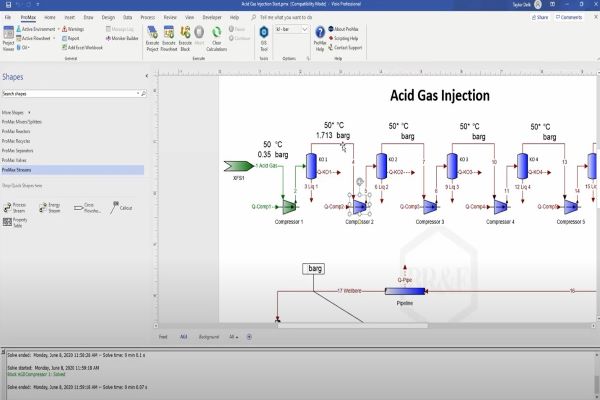The height and width of the screenshot is (400, 600).
Task: Select the Cross Flowsheet connector shape
Action: pos(88,208)
